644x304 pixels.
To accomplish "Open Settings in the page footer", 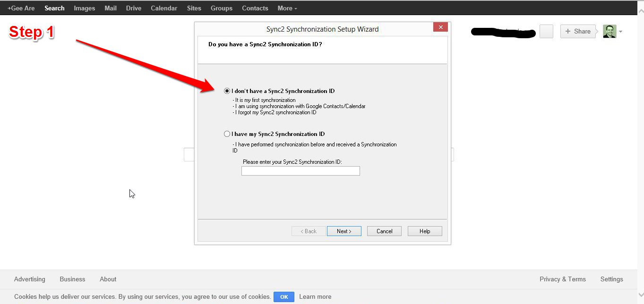I will 611,279.
